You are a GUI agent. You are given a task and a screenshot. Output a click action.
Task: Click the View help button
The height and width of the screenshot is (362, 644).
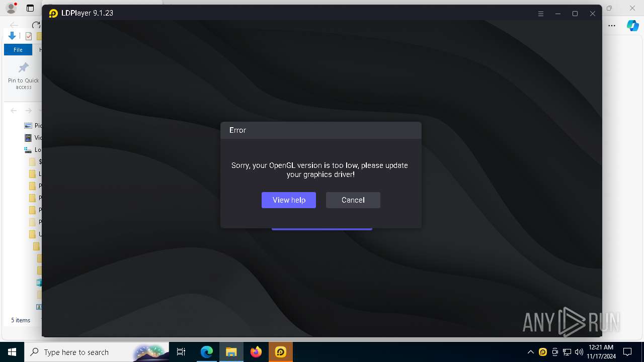coord(289,200)
